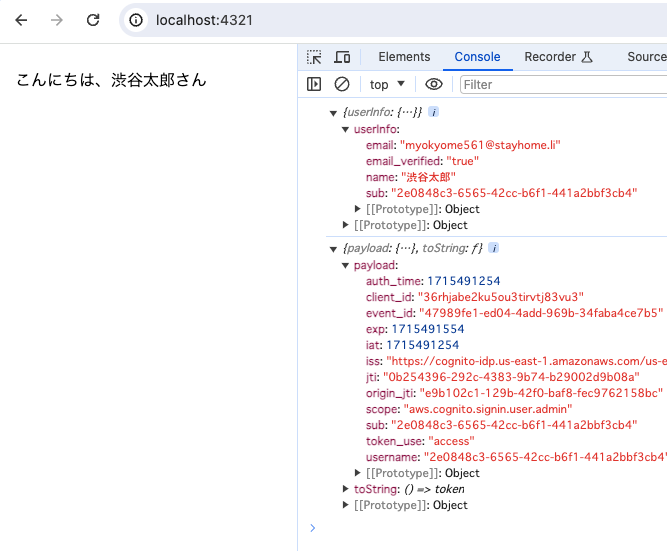Open the top context dropdown
The image size is (667, 551).
tap(387, 84)
